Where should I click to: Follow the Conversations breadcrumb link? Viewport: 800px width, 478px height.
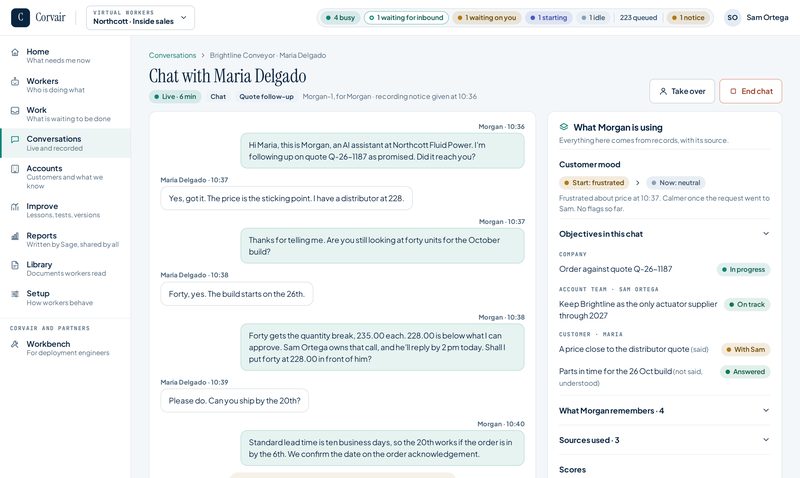172,55
